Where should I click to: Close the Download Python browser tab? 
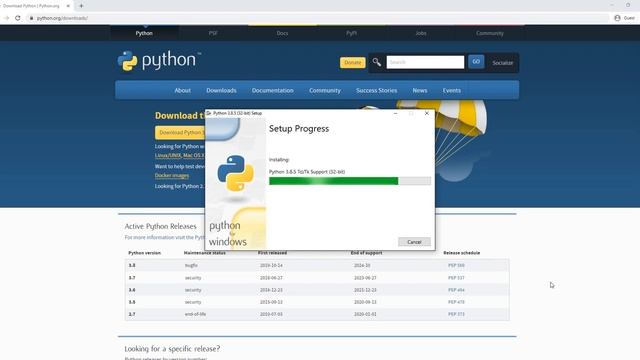tap(68, 6)
